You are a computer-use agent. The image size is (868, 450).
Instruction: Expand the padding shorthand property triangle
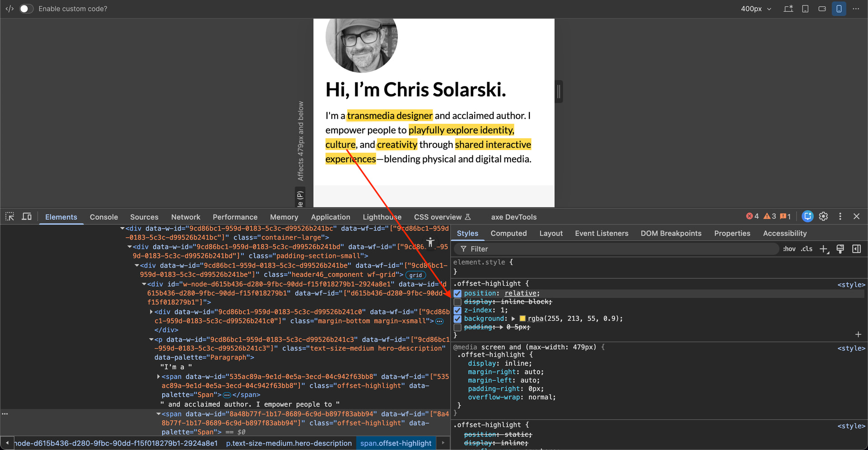click(501, 327)
